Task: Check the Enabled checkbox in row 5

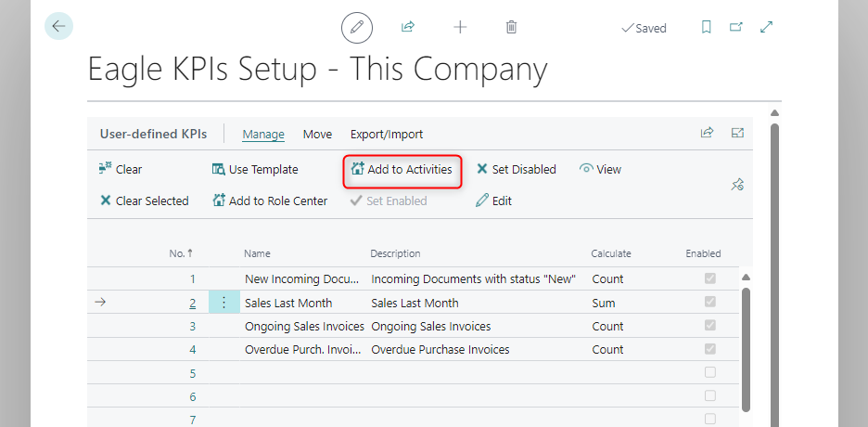Action: tap(710, 373)
